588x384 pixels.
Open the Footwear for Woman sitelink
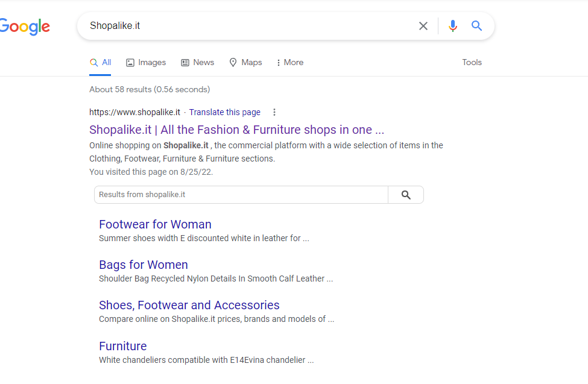tap(155, 224)
